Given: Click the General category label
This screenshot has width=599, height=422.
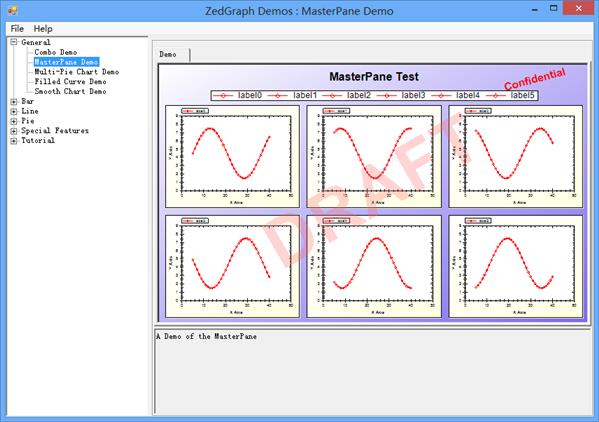Looking at the screenshot, I should pos(36,42).
